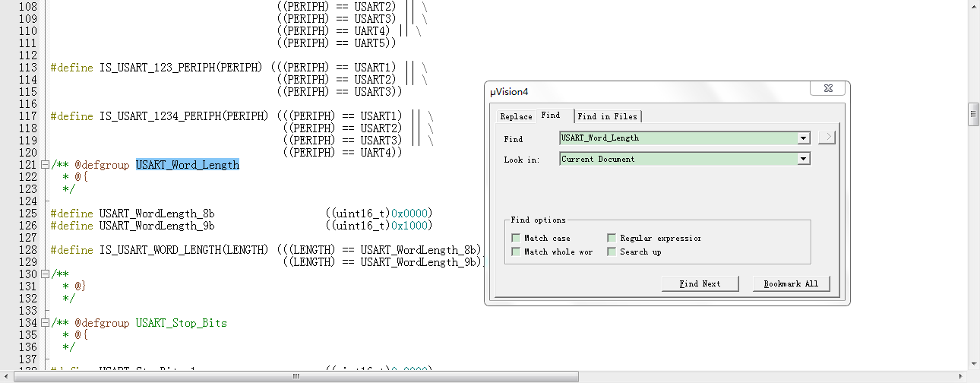Click USART_Stop_Bits on line 134

(x=182, y=323)
